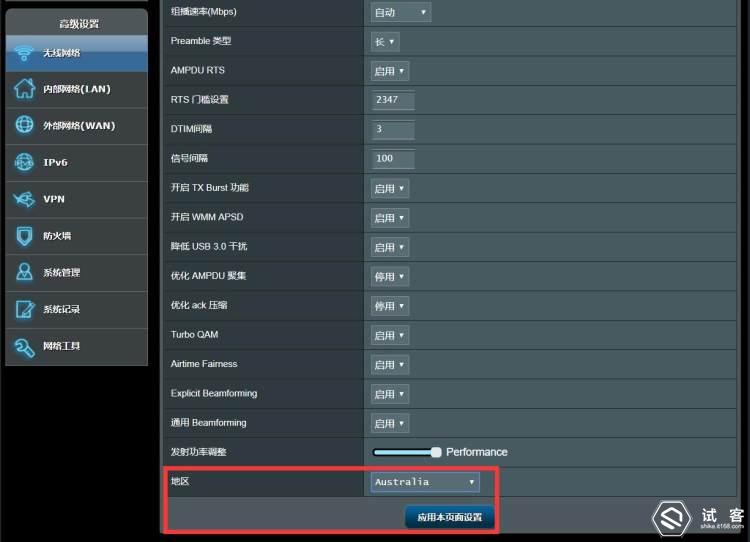Click the VPN sidebar icon
The height and width of the screenshot is (542, 750).
click(x=24, y=199)
